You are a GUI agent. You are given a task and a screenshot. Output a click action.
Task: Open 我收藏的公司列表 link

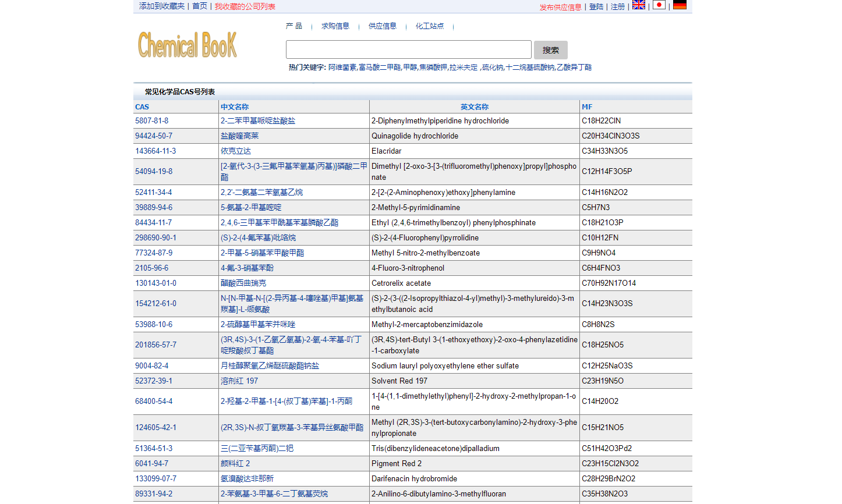click(x=245, y=6)
